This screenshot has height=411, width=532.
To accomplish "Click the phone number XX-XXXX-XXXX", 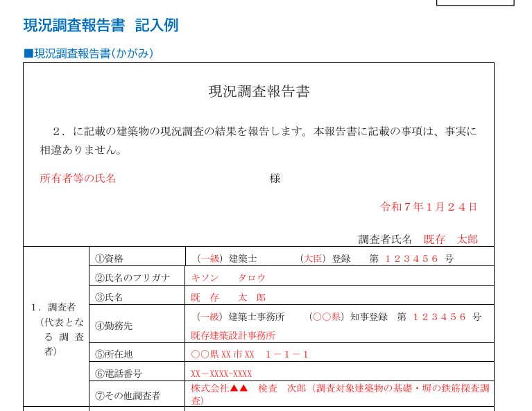I will 221,374.
